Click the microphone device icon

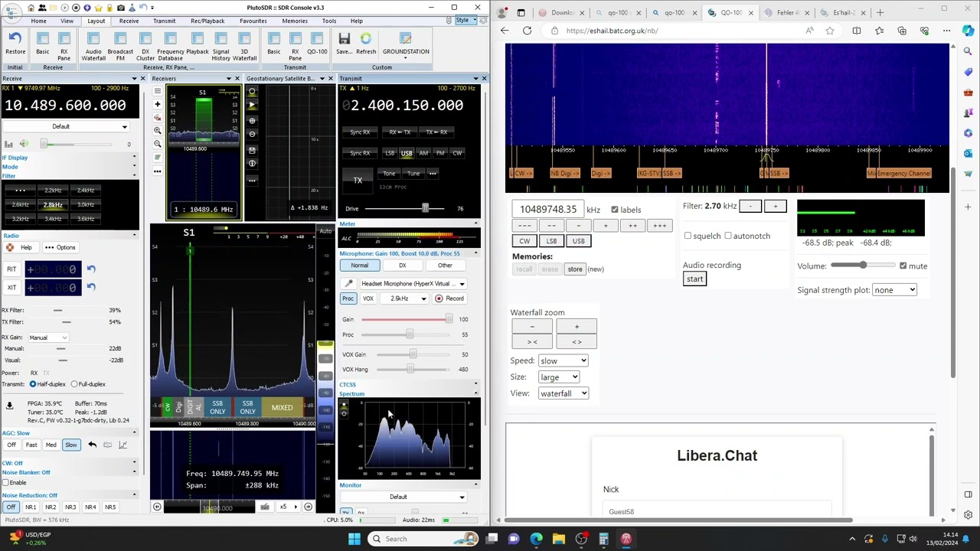click(x=348, y=283)
